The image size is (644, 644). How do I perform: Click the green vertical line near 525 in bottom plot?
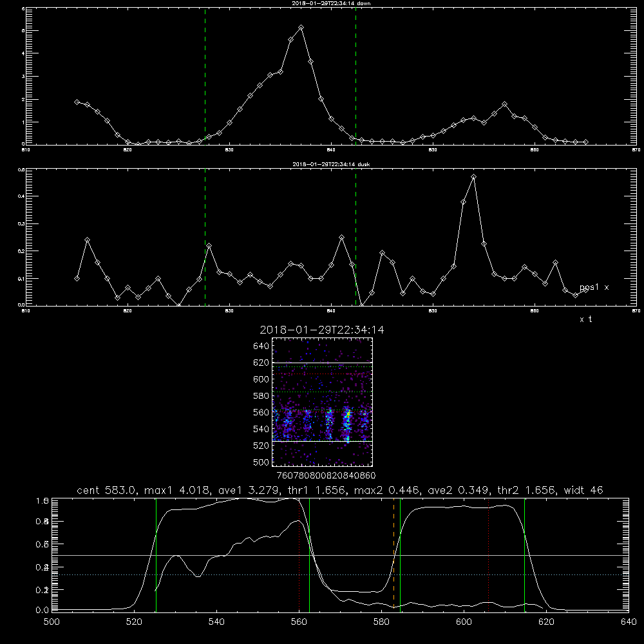156,554
